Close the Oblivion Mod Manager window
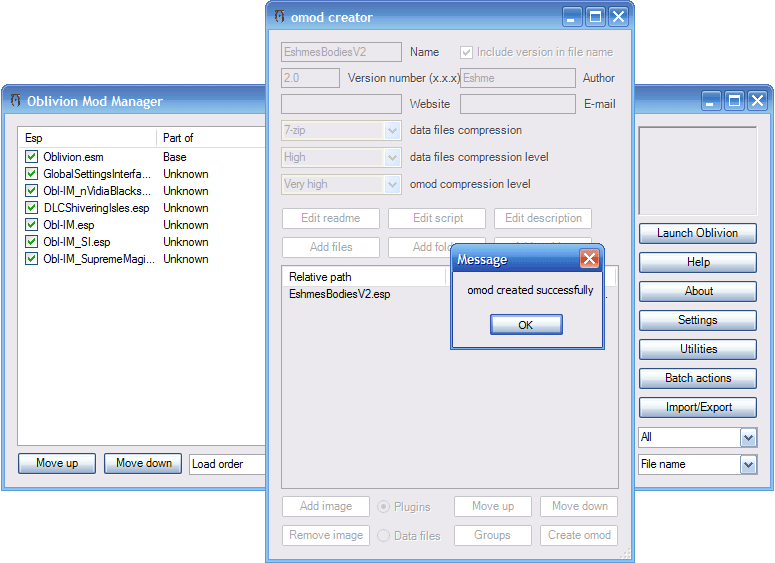 coord(757,101)
